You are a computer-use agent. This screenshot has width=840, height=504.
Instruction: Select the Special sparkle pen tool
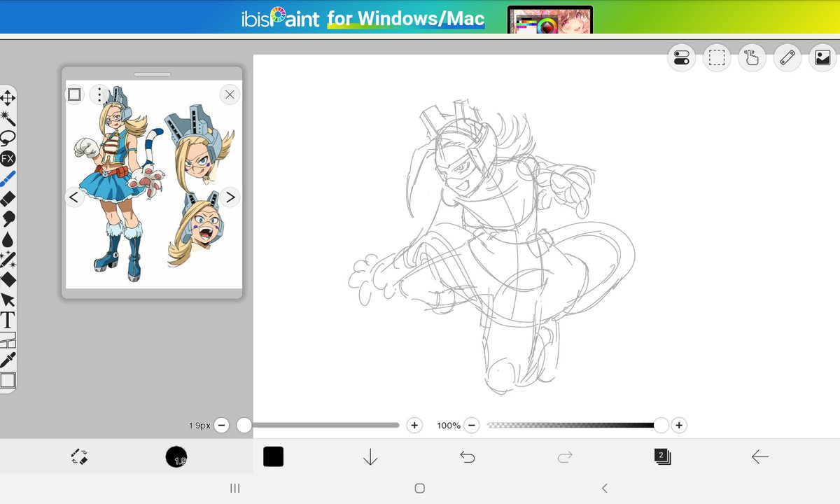(7, 260)
